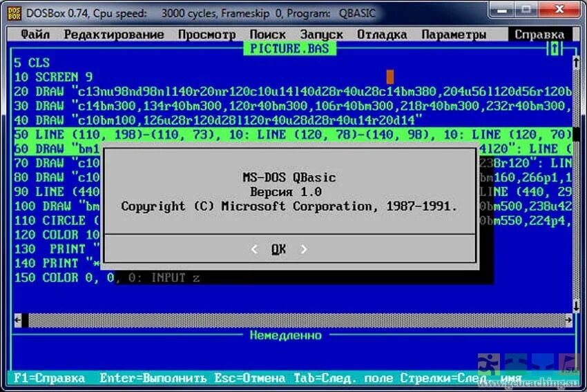Click the Версия 1.0 text
The image size is (587, 392).
[x=286, y=192]
